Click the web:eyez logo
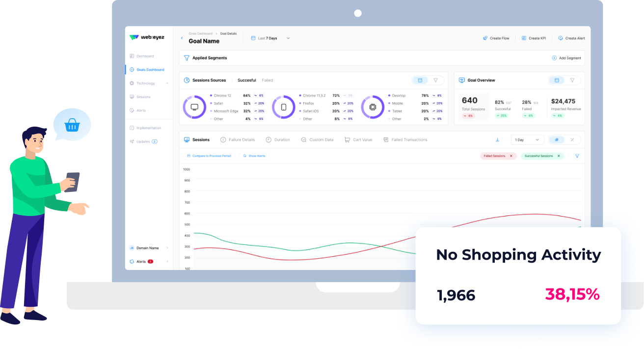The height and width of the screenshot is (349, 644). tap(147, 37)
